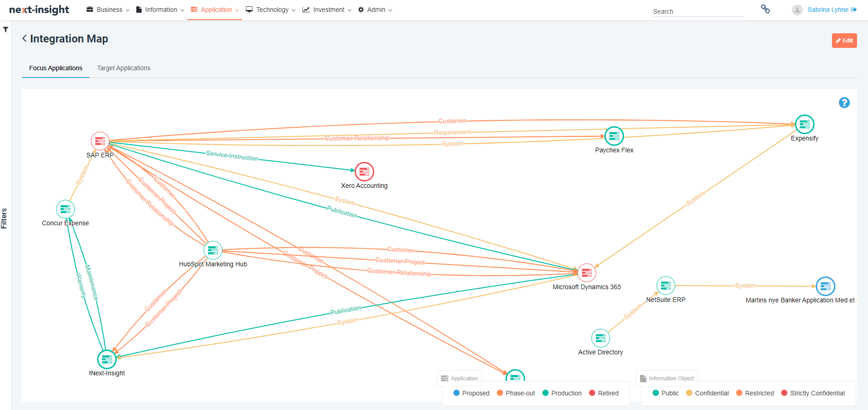Viewport: 868px width, 410px height.
Task: Click the Microsoft Dynamics 365 node
Action: 587,273
